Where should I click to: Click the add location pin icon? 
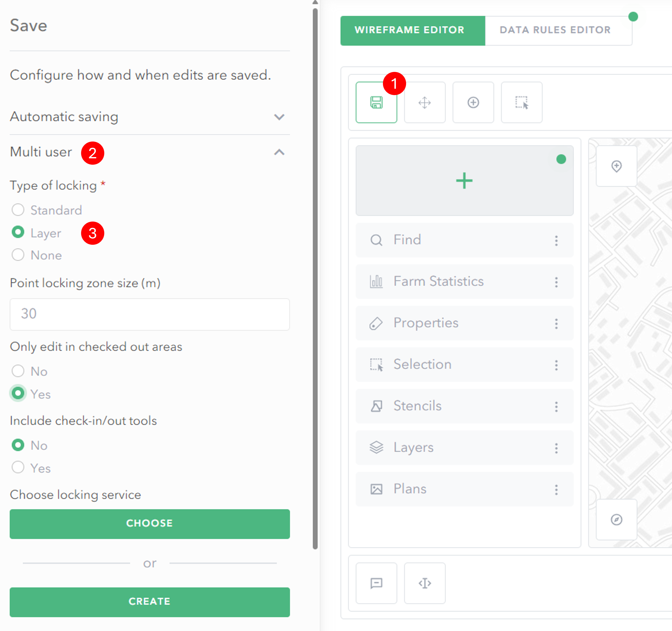[616, 166]
